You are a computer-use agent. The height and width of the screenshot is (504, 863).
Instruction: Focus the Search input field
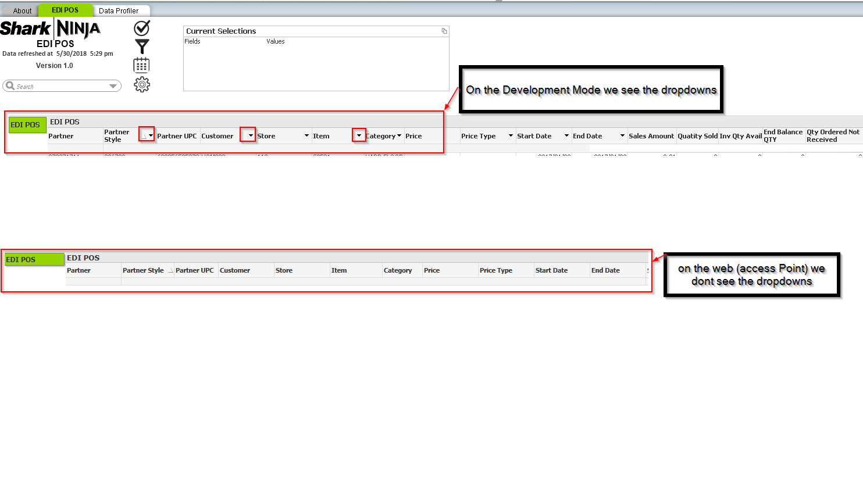(62, 86)
